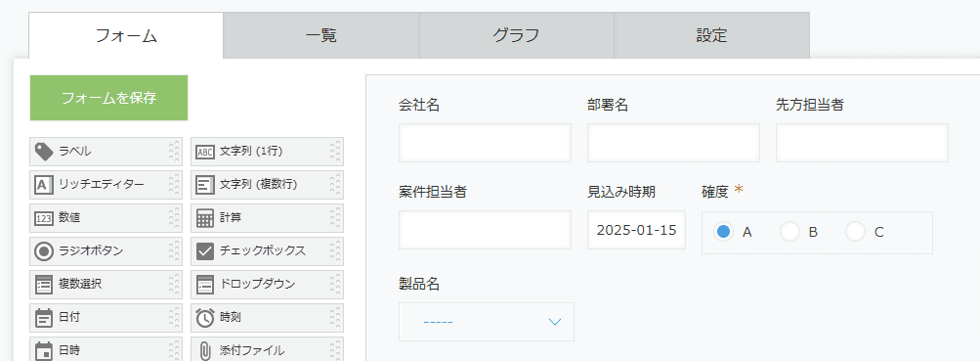
Task: Click the rich editor 'A' icon
Action: point(44,185)
